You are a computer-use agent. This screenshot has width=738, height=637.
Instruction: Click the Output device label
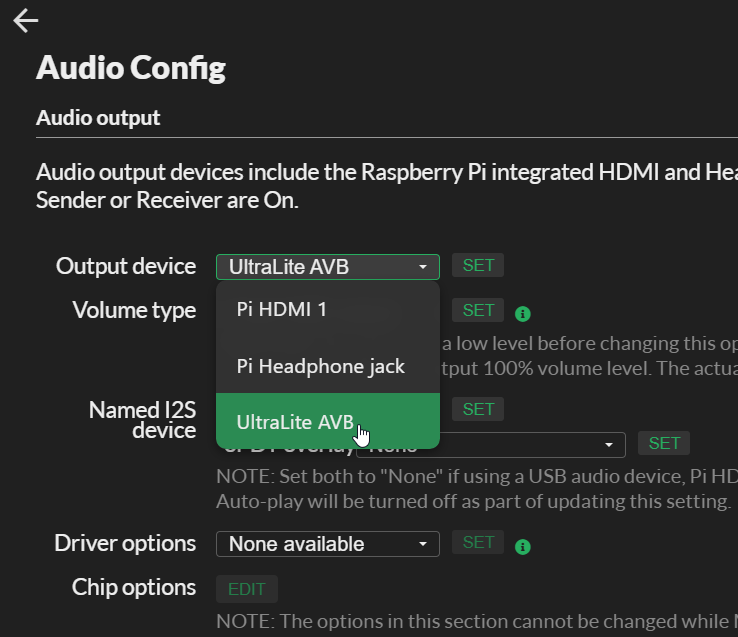tap(126, 266)
